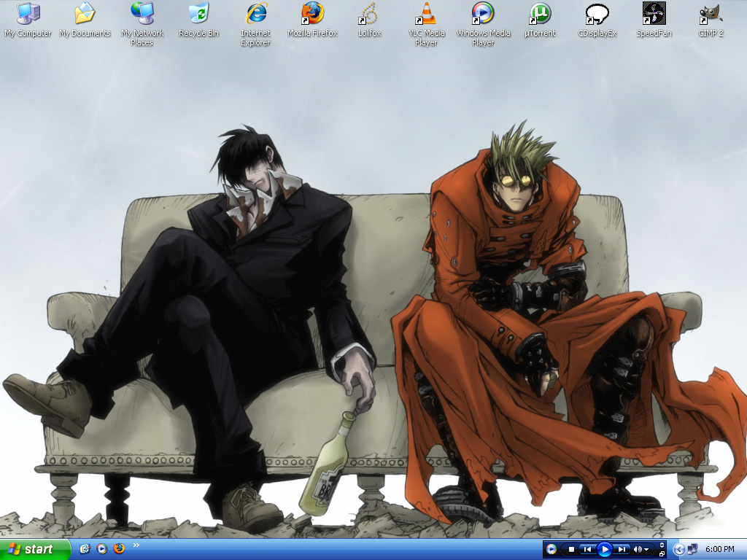Expand the Quick Launch overflow chevron
The image size is (747, 560).
click(136, 545)
